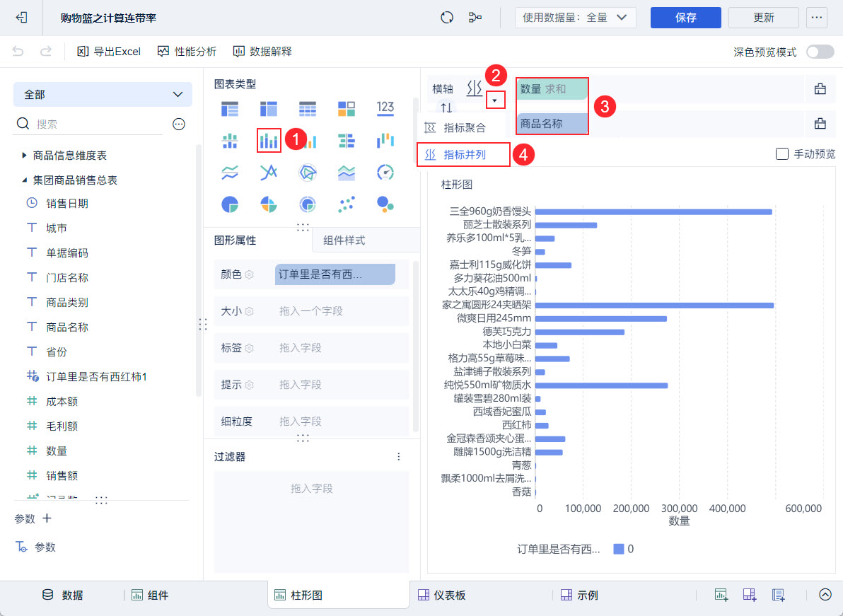Select the group table chart type
Viewport: 843px width, 616px height.
click(x=230, y=109)
